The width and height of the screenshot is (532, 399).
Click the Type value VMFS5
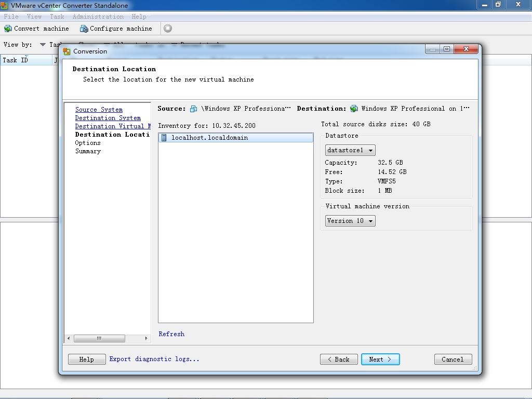coord(387,181)
